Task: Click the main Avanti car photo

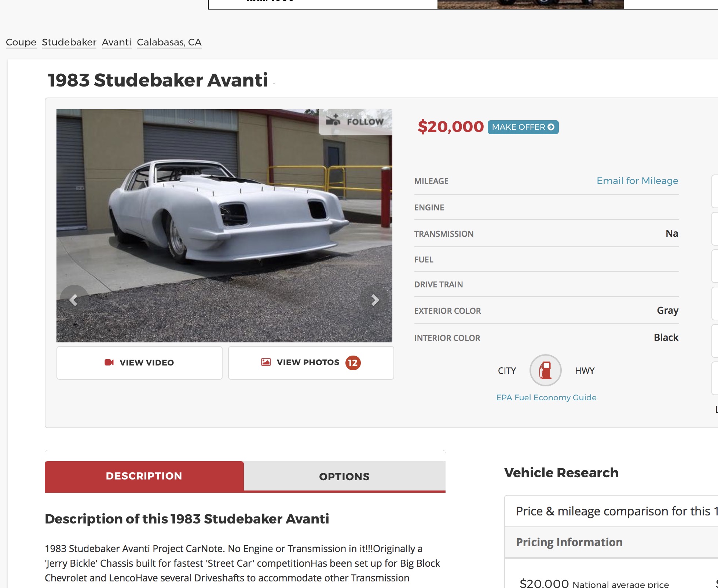Action: click(x=224, y=225)
